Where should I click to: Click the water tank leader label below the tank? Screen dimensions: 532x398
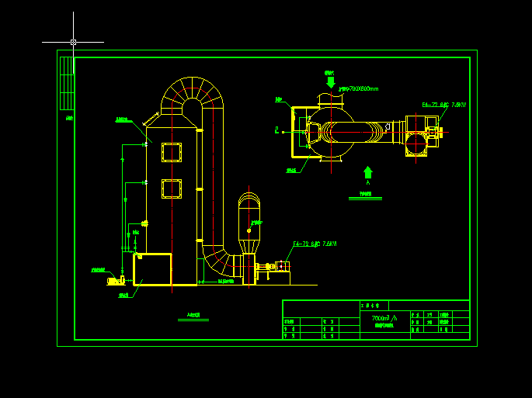(x=123, y=296)
